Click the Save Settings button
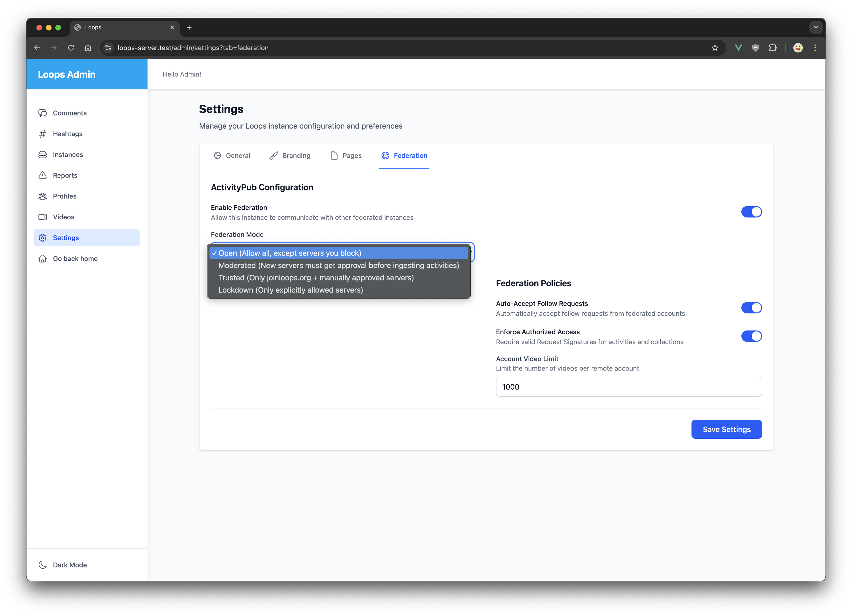This screenshot has width=852, height=616. (x=726, y=429)
